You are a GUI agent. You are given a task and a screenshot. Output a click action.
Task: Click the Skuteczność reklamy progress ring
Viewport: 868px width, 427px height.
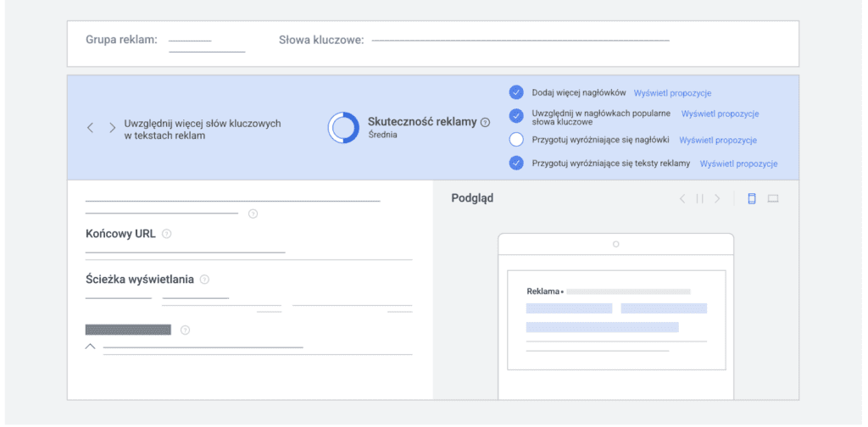(x=344, y=127)
